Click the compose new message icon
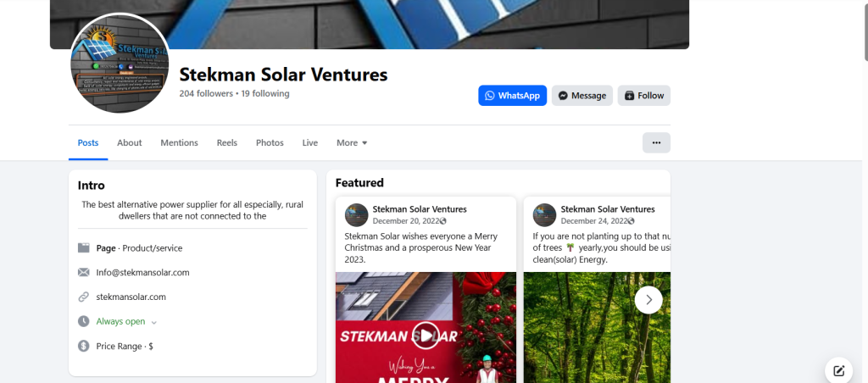Viewport: 868px width, 383px height. tap(838, 370)
